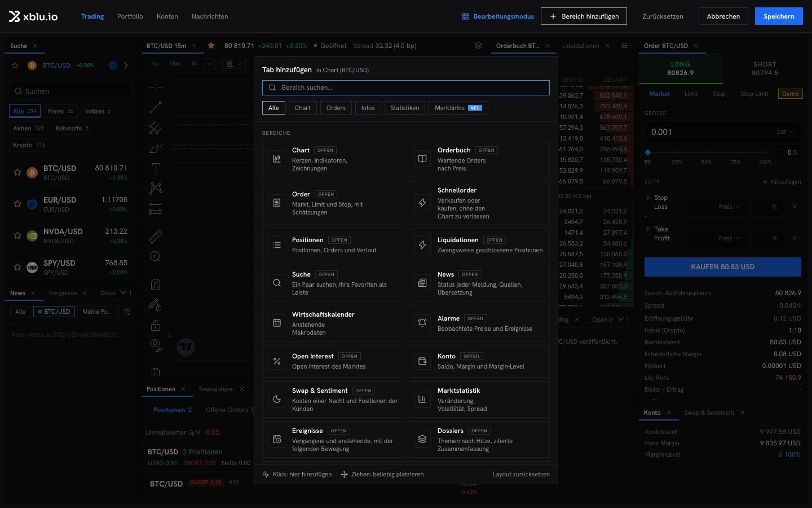The image size is (812, 508).
Task: Click the KAUFEN 80.83 USD button
Action: [x=723, y=267]
